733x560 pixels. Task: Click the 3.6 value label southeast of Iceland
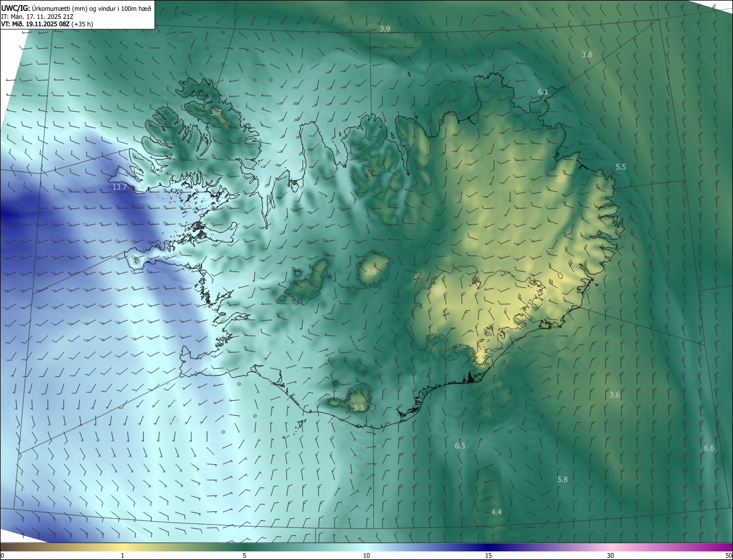614,395
